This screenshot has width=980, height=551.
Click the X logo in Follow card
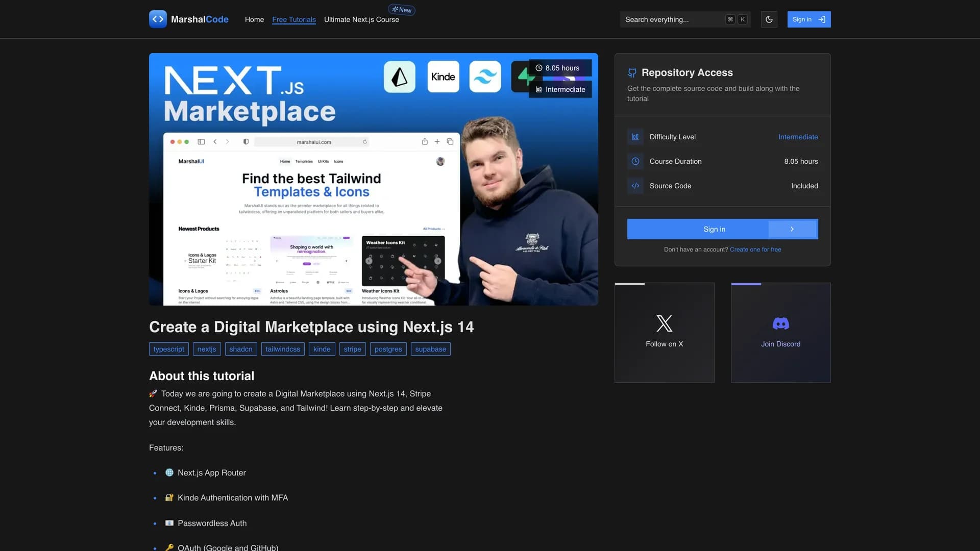pyautogui.click(x=664, y=323)
